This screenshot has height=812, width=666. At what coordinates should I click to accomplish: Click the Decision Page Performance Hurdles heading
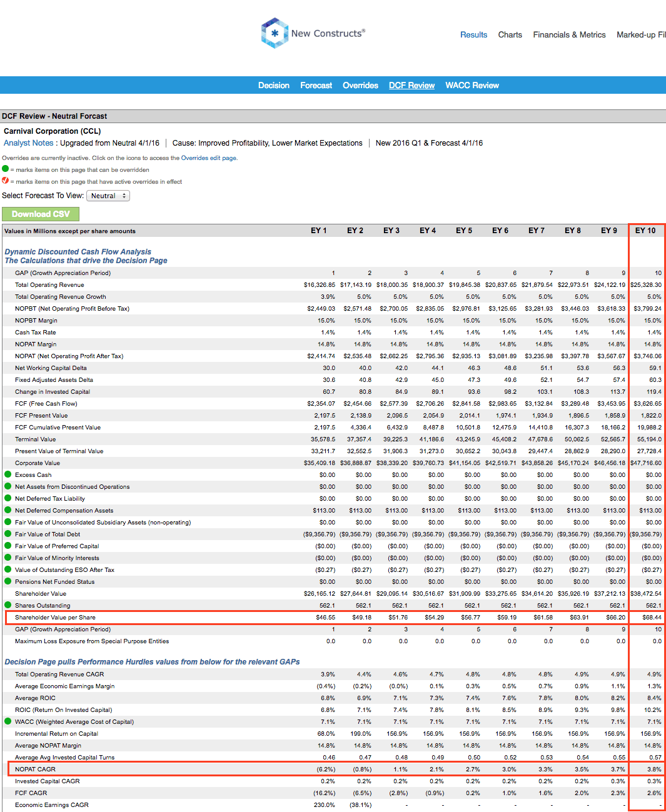pyautogui.click(x=152, y=662)
